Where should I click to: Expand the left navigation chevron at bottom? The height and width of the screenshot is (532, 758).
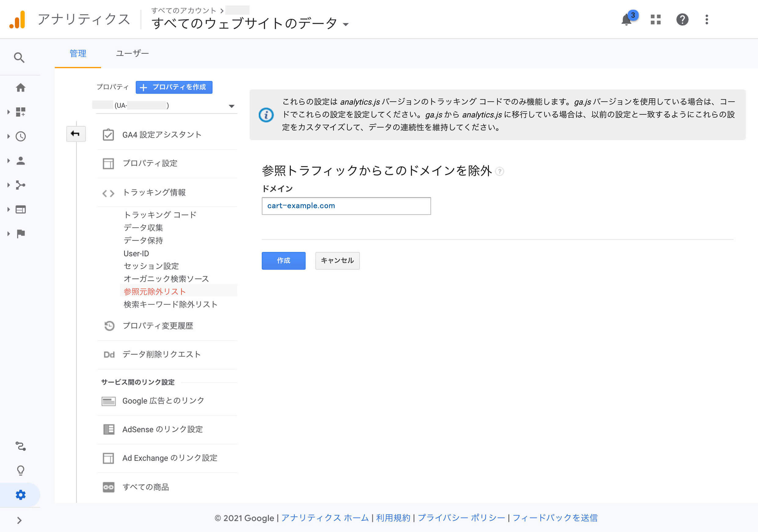tap(19, 520)
